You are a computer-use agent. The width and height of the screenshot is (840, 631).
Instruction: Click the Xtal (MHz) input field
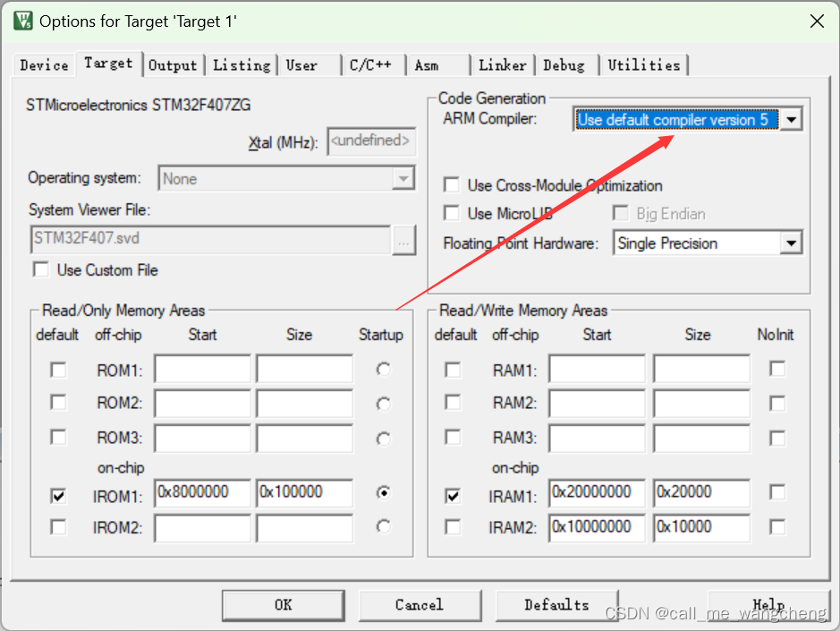[x=371, y=141]
